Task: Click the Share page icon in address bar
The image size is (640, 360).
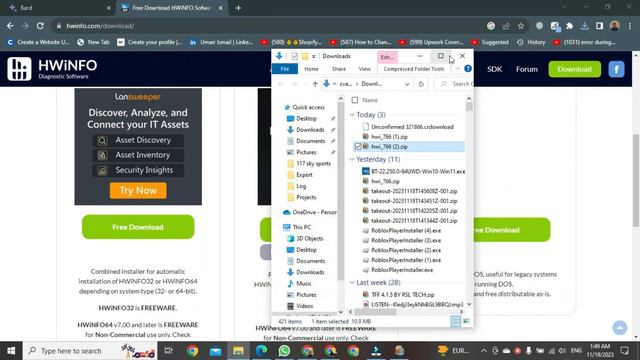Action: (x=506, y=26)
